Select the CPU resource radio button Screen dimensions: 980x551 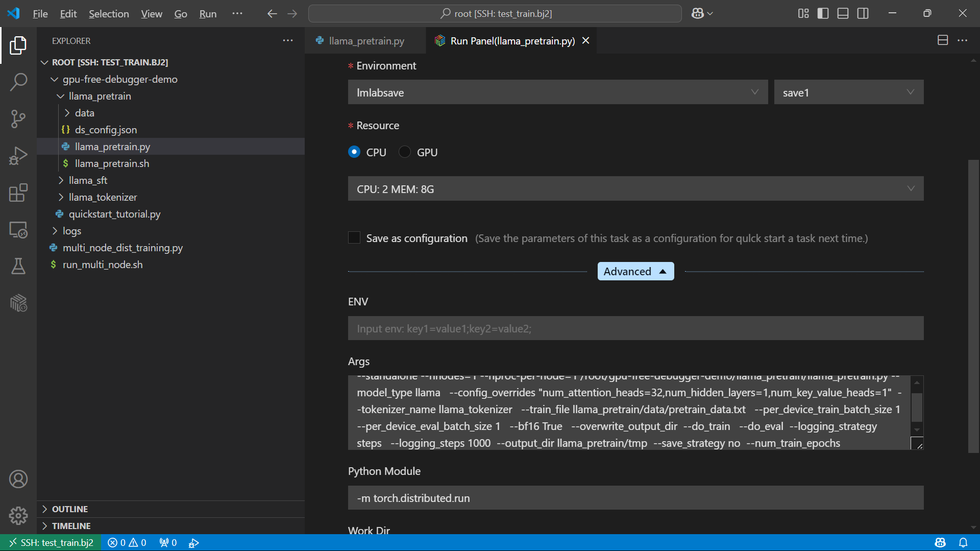(354, 152)
